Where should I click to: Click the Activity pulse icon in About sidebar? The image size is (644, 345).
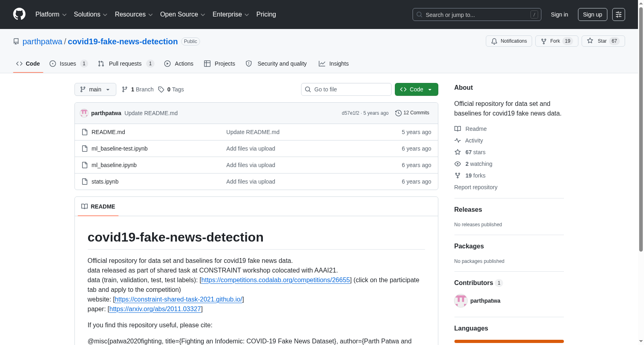pyautogui.click(x=458, y=140)
